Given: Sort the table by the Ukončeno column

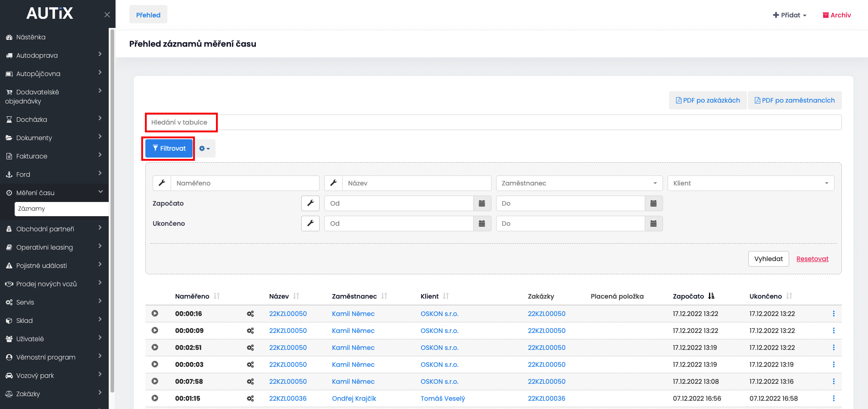Looking at the screenshot, I should point(789,296).
